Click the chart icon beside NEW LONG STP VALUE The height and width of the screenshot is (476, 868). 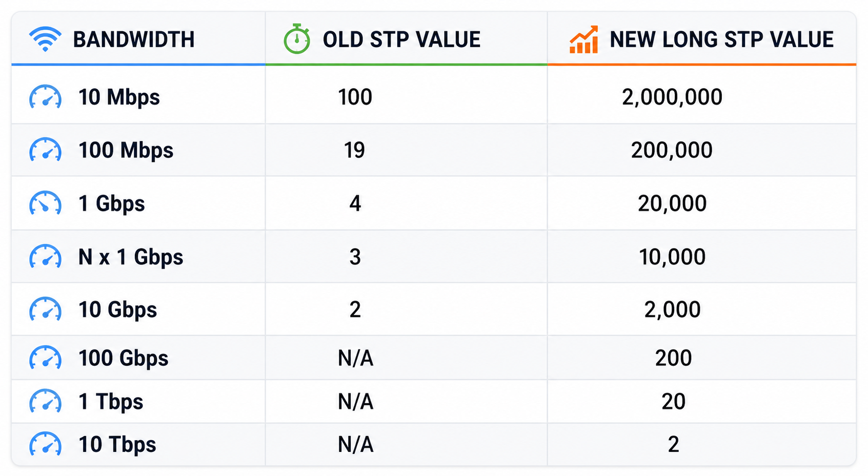coord(583,39)
